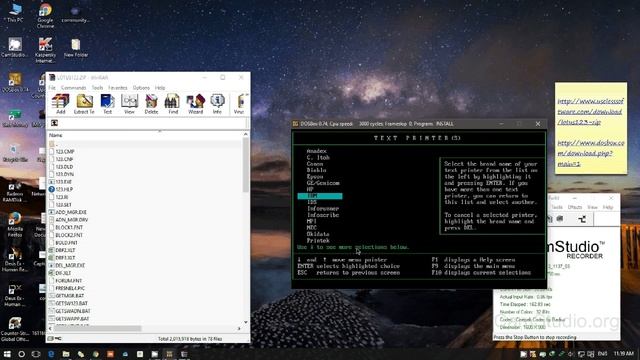Select file DEL_MGR.EXE in archive list
This screenshot has height=360, width=640.
tap(70, 265)
